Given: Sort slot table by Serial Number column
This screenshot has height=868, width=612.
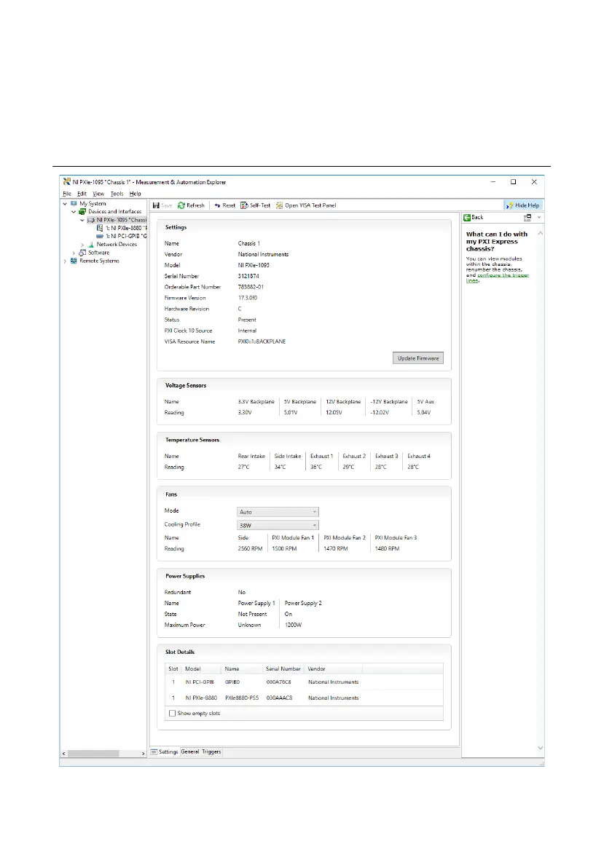Looking at the screenshot, I should pos(283,668).
